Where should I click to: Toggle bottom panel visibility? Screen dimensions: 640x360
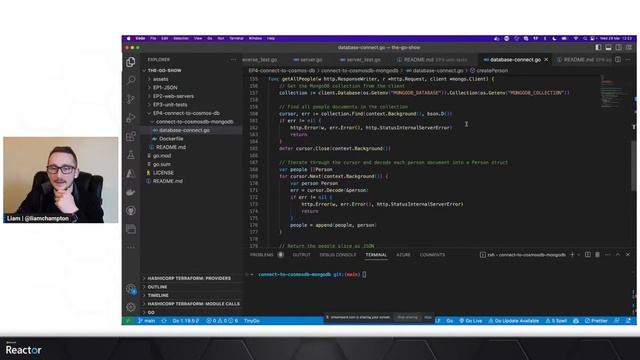click(x=608, y=47)
